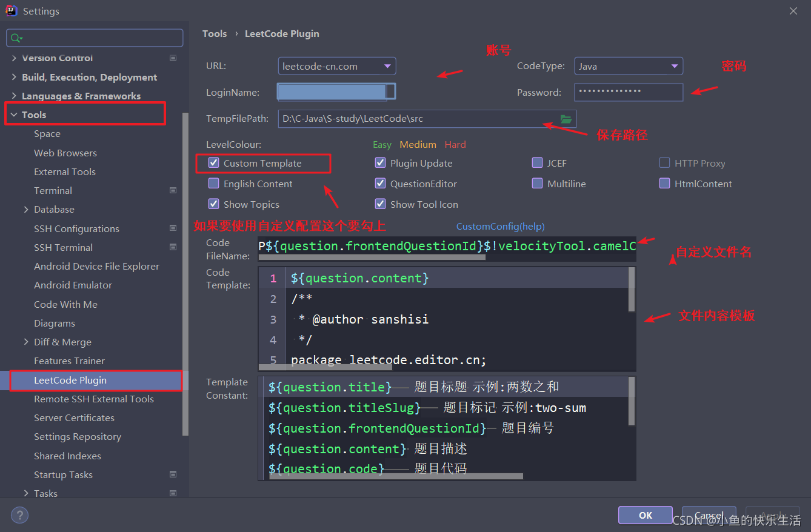811x532 pixels.
Task: Click the Code FileName template field
Action: (x=447, y=246)
